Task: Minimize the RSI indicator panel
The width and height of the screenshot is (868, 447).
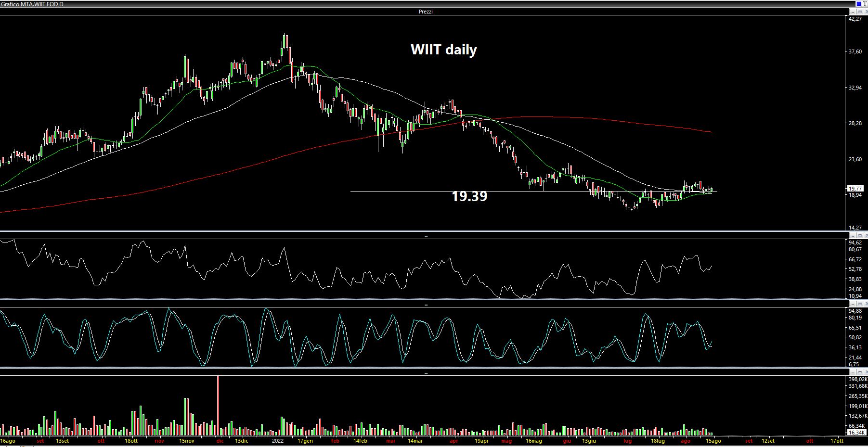Action: click(852, 235)
